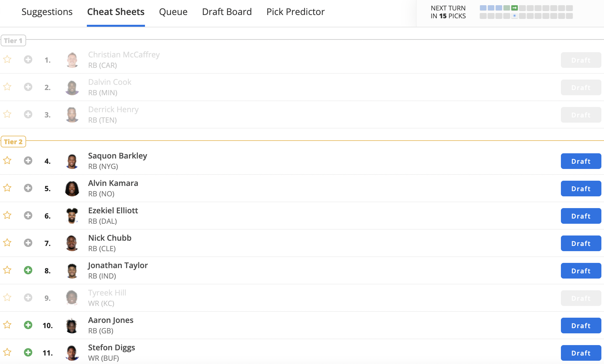604x364 pixels.
Task: Mark Jonathan Taylor with the star
Action: click(7, 270)
